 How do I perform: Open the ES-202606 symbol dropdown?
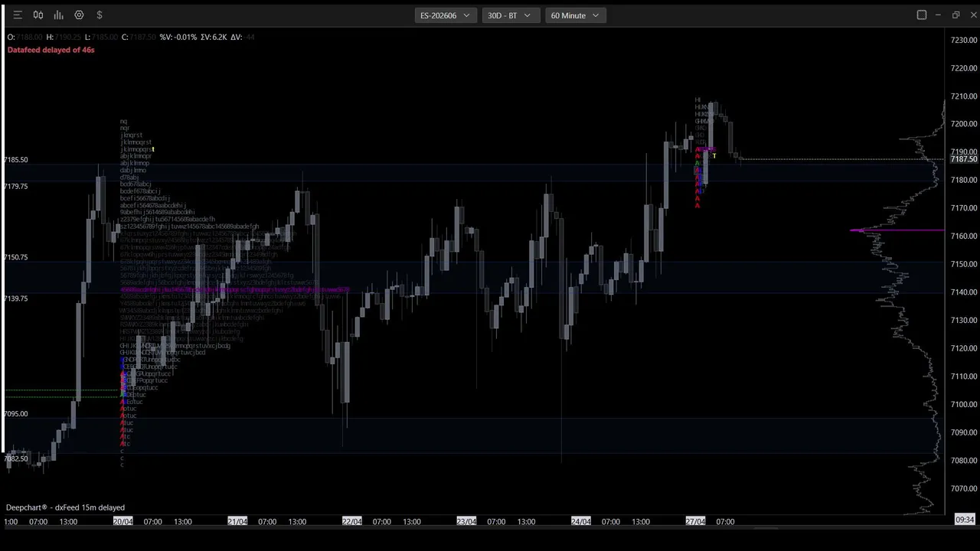[446, 15]
